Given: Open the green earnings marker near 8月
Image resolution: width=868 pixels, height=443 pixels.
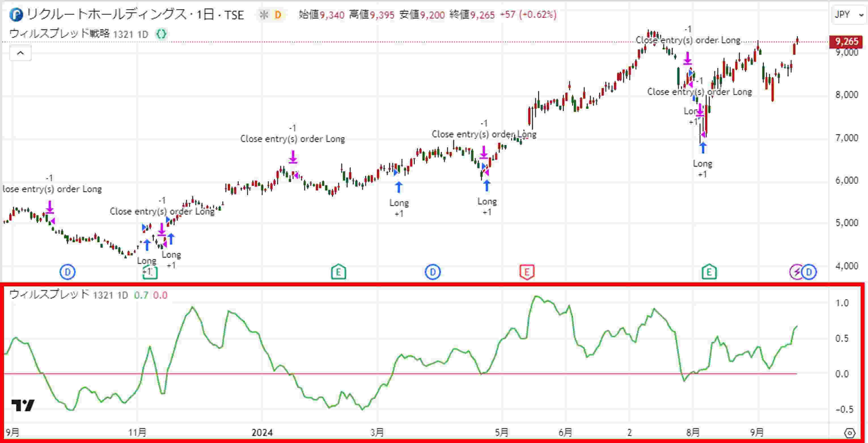Looking at the screenshot, I should pos(709,272).
